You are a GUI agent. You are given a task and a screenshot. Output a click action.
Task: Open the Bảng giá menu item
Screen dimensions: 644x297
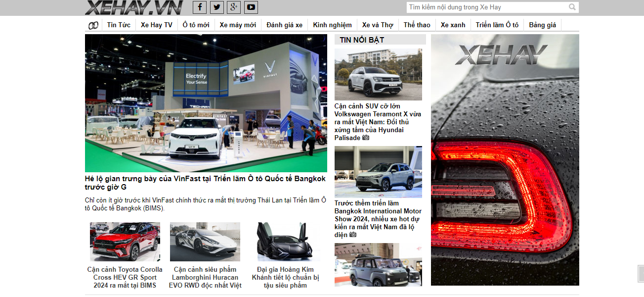543,25
